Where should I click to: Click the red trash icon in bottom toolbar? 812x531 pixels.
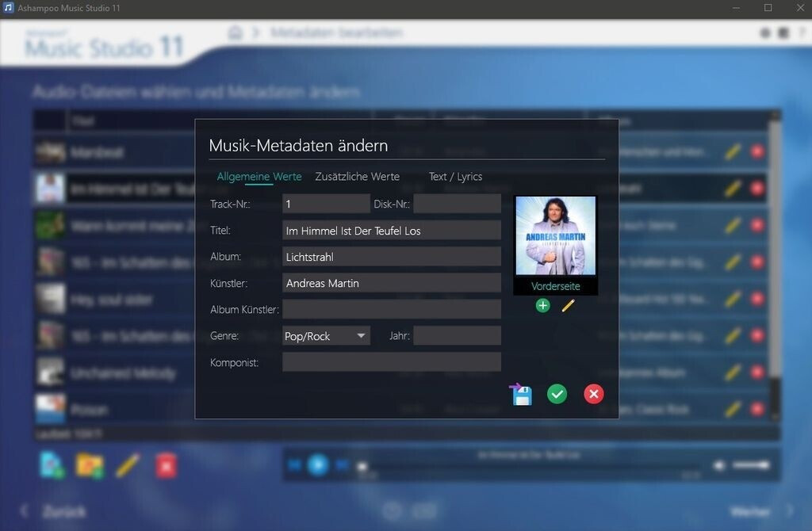point(165,465)
